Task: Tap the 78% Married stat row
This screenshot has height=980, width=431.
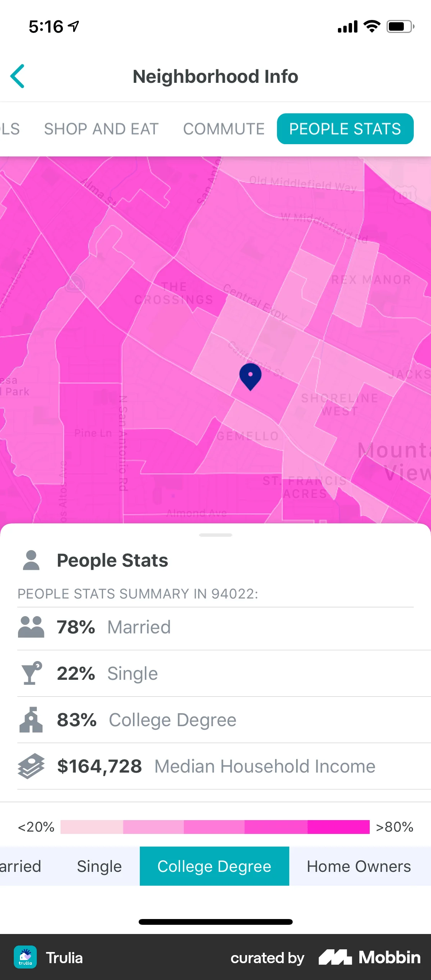Action: click(x=215, y=627)
